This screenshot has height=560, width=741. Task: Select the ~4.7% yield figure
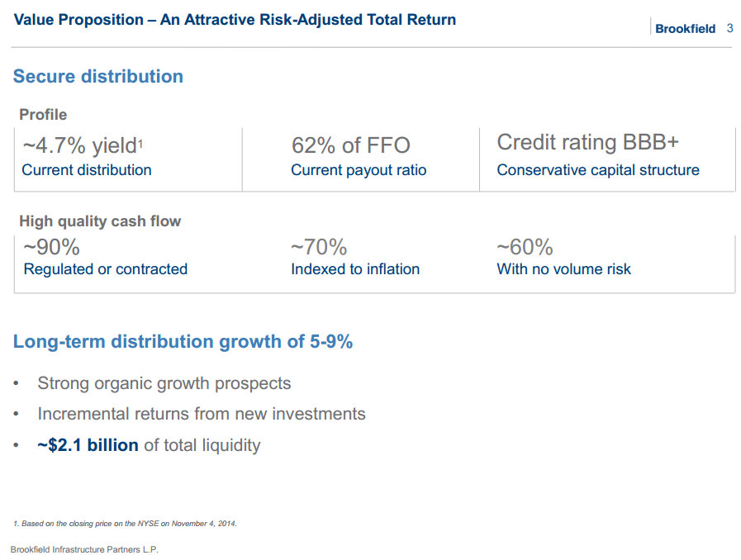coord(82,145)
